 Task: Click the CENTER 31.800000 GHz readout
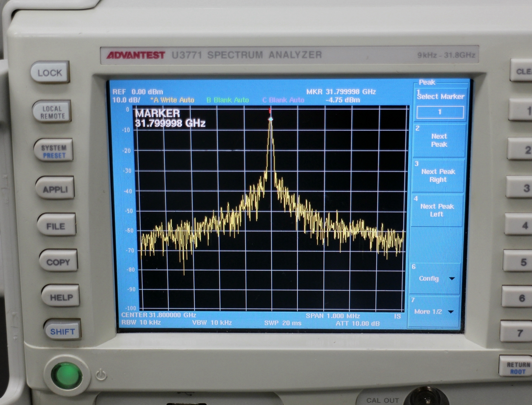159,315
